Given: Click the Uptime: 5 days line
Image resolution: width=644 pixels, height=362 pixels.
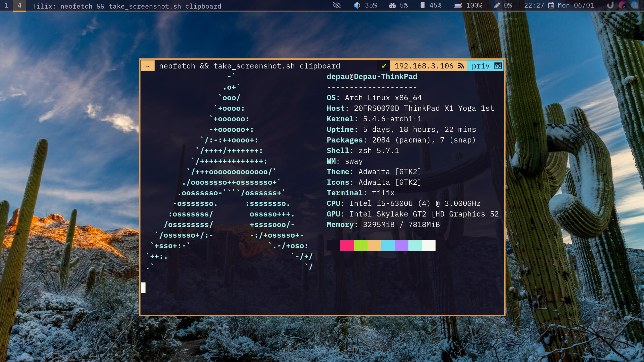Looking at the screenshot, I should coord(401,129).
